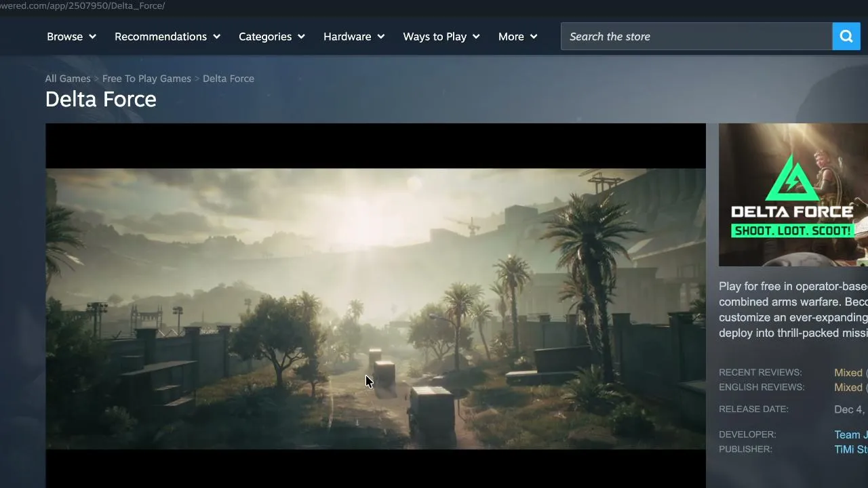
Task: Open the Recommendations menu
Action: pos(167,37)
